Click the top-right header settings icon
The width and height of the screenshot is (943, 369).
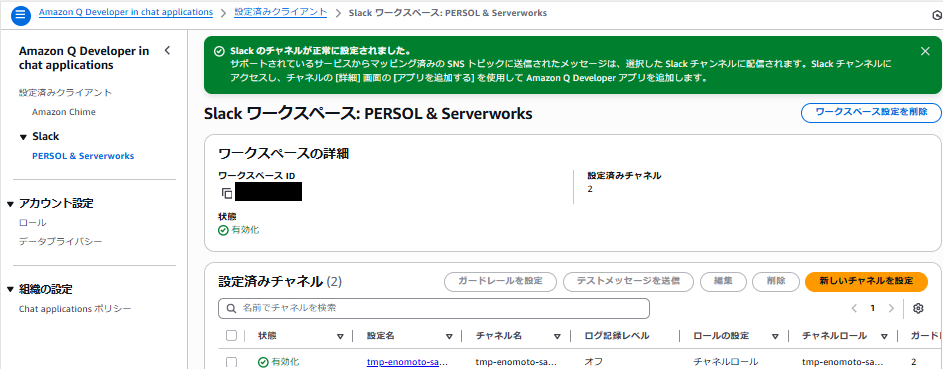(x=936, y=16)
